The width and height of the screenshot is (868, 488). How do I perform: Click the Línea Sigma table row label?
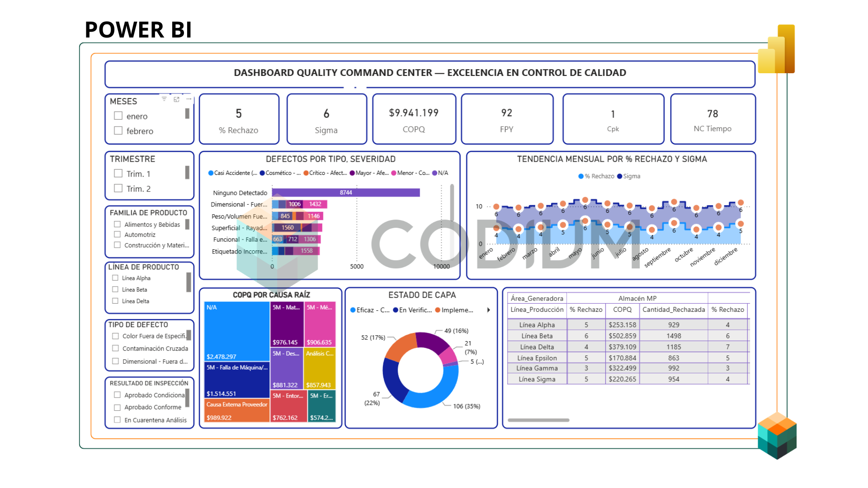[537, 379]
